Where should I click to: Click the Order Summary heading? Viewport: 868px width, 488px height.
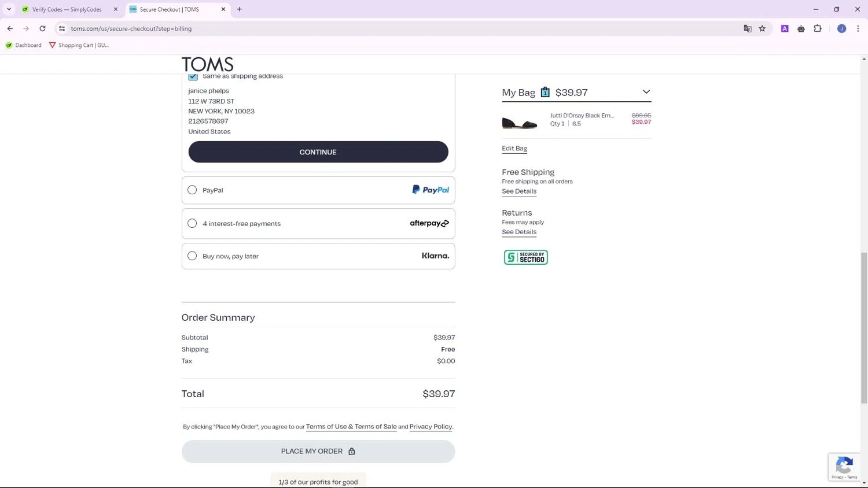[218, 317]
